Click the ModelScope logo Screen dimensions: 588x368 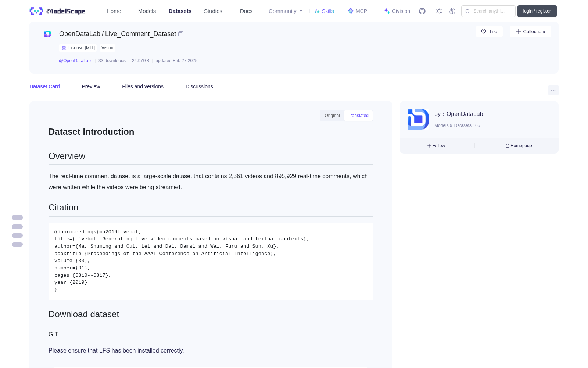tap(57, 11)
